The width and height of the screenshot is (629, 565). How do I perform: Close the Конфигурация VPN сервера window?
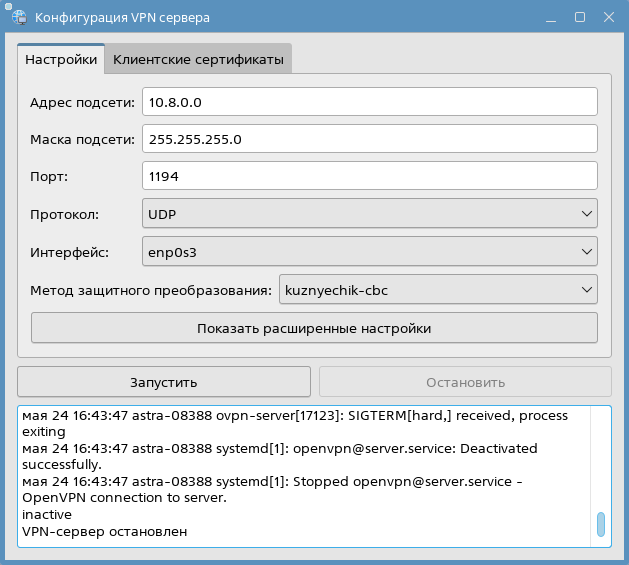point(606,18)
